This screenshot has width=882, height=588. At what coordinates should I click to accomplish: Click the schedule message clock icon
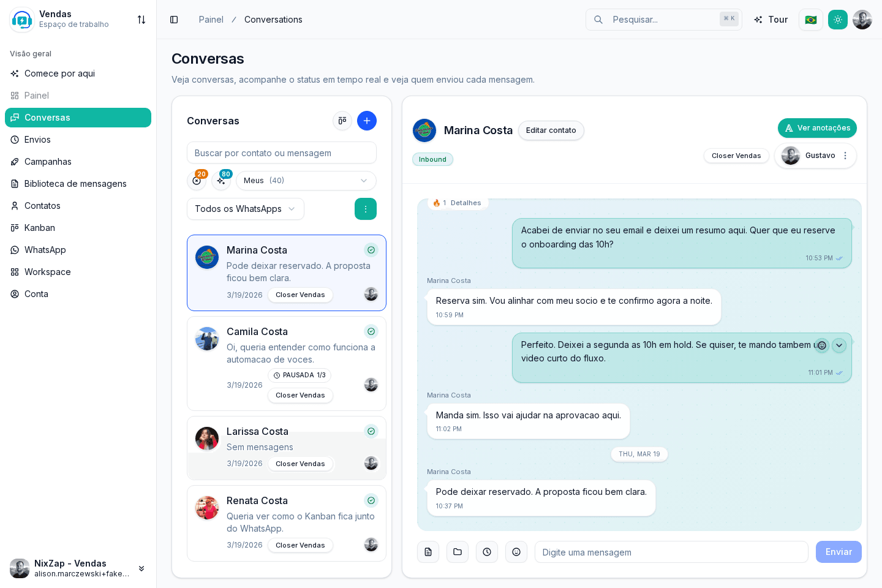487,552
